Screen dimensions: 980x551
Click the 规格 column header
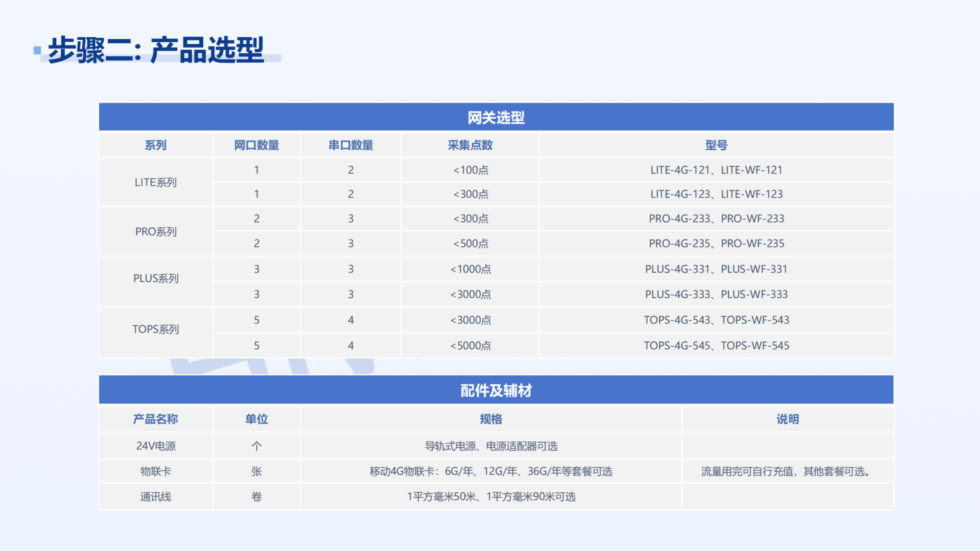(x=491, y=419)
